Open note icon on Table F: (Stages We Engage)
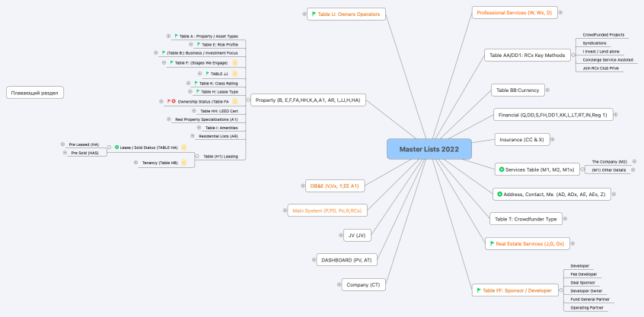 point(235,63)
